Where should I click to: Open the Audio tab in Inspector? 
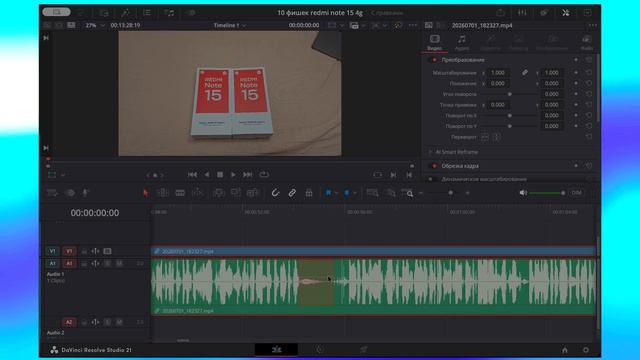tap(462, 42)
